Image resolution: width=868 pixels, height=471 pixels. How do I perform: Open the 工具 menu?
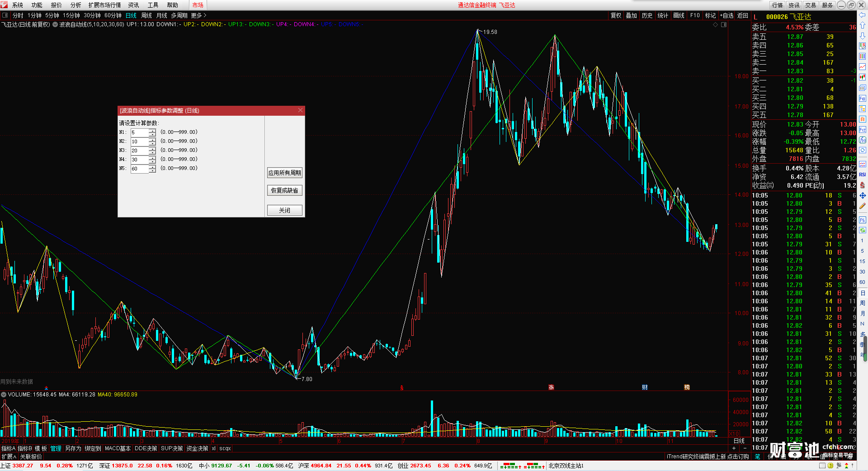pos(153,5)
